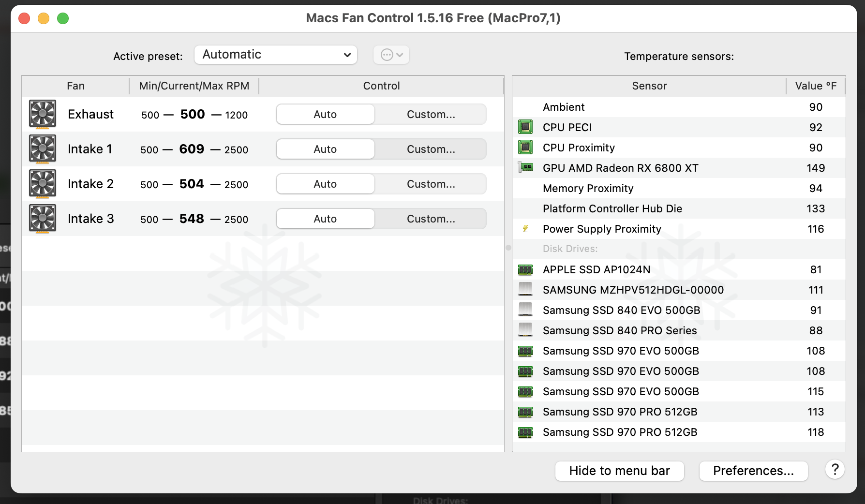Select the Memory Proximity sensor row
The image size is (865, 504).
coord(679,188)
